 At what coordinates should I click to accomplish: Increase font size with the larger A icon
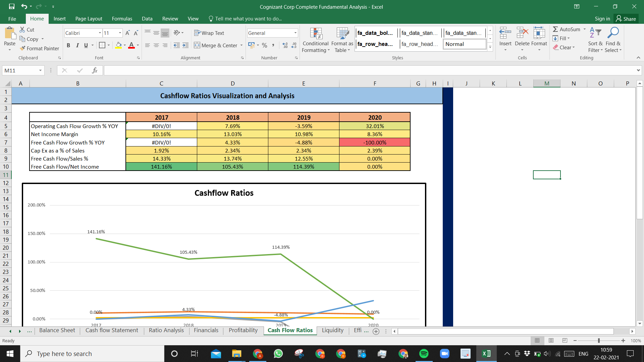[x=127, y=33]
